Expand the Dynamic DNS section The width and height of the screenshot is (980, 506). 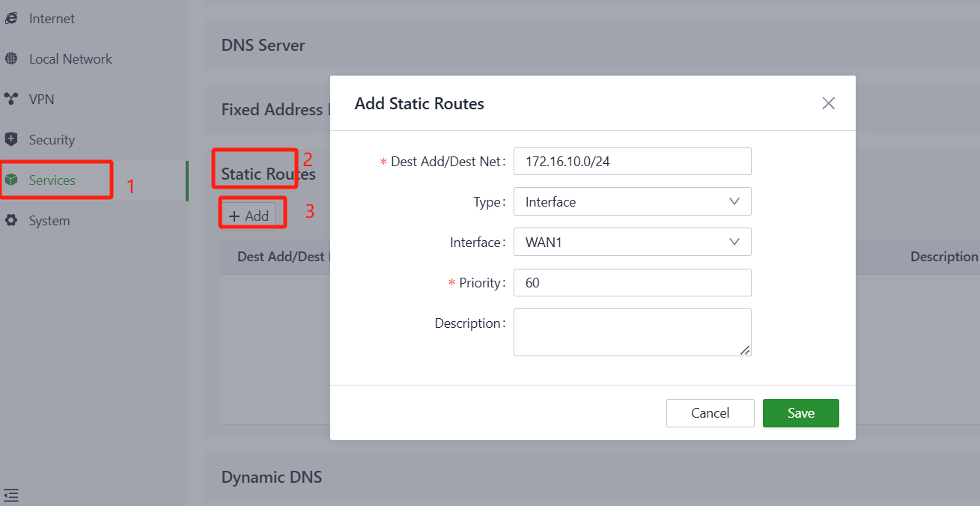pyautogui.click(x=272, y=477)
